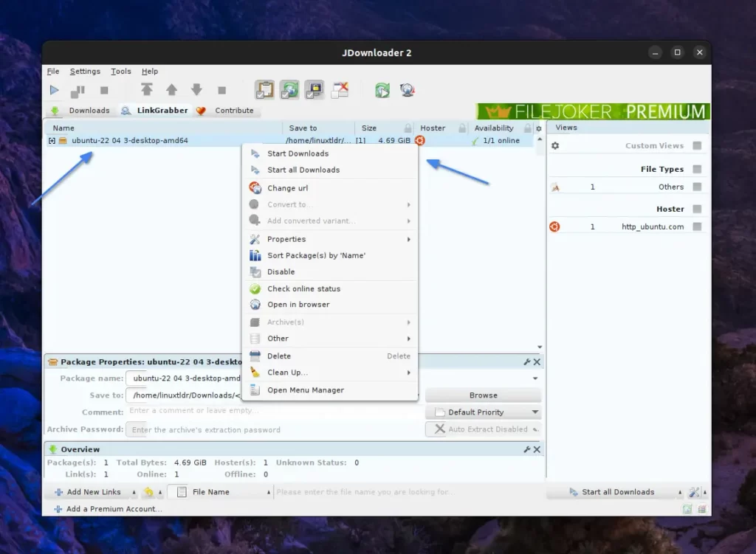Click the Start Downloads play toolbar icon
The width and height of the screenshot is (756, 554).
click(54, 90)
